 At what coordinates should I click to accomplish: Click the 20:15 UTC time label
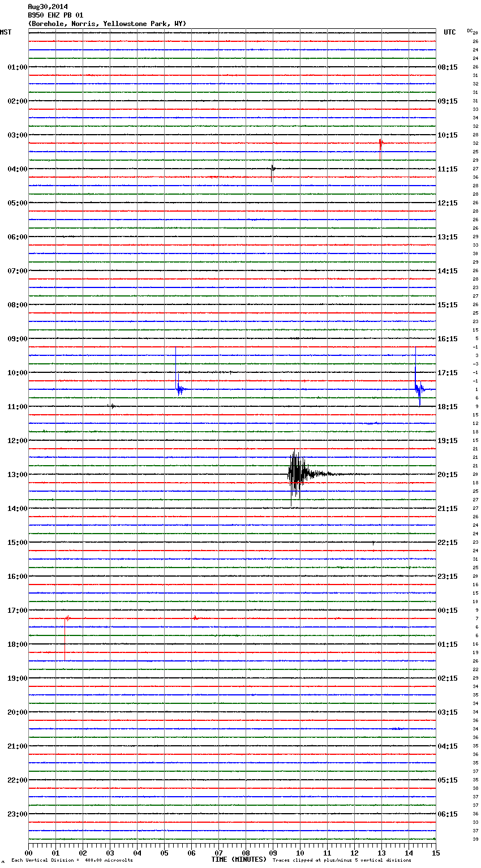[x=448, y=475]
